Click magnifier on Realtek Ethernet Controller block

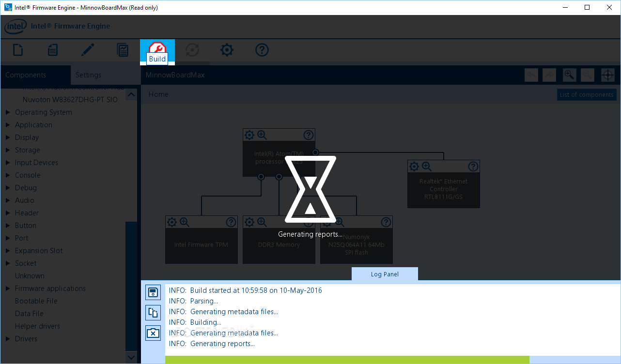[x=427, y=167]
